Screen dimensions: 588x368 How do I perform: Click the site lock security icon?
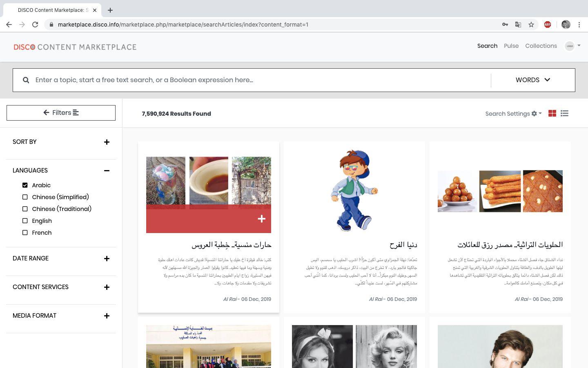(51, 25)
